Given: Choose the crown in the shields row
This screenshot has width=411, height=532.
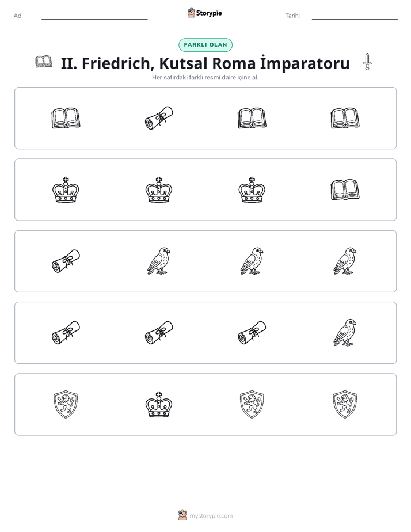Looking at the screenshot, I should [x=159, y=404].
